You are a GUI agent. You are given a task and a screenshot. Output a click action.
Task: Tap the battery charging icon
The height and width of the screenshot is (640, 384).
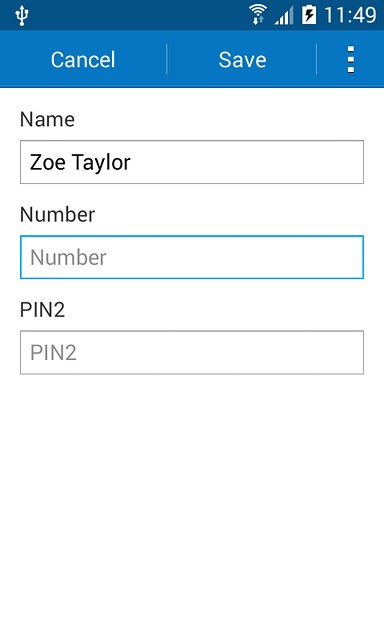(x=309, y=16)
